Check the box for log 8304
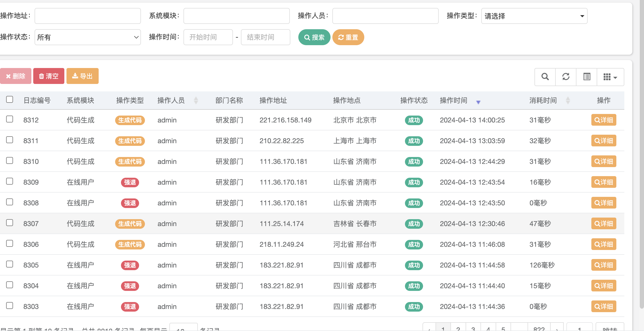This screenshot has height=331, width=644. 10,285
